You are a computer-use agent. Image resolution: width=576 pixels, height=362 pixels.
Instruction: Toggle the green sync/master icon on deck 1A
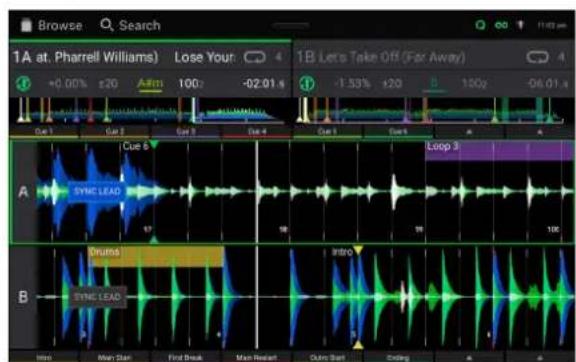pos(24,84)
